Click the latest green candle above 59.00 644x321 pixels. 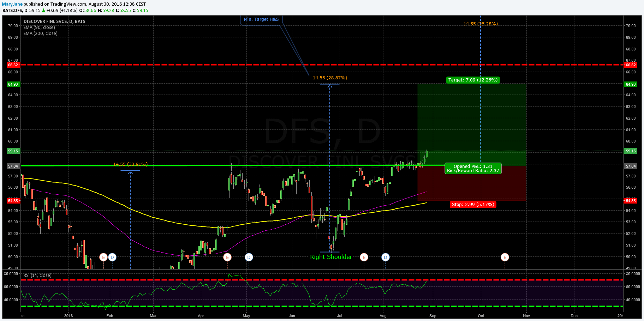[x=427, y=154]
